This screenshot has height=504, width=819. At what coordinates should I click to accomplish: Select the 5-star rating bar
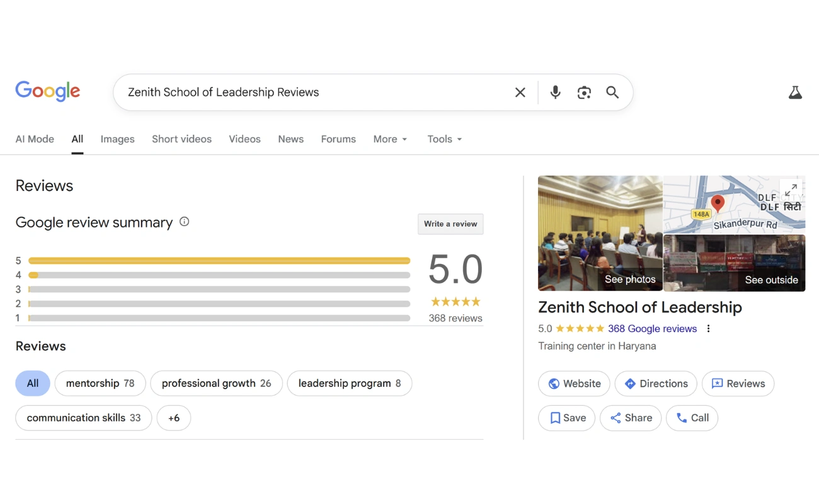pyautogui.click(x=219, y=261)
